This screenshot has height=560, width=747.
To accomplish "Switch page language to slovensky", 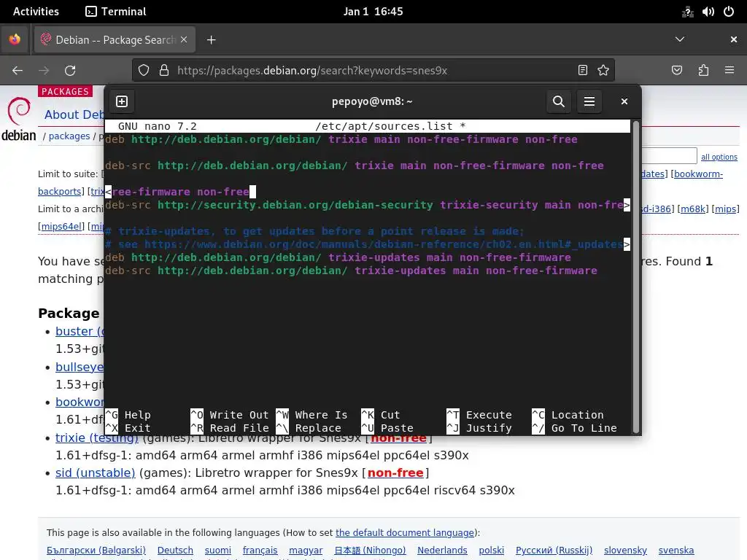I will click(625, 551).
